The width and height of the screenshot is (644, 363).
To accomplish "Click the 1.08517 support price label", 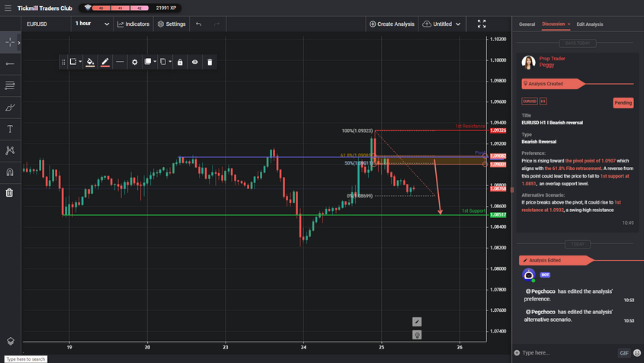I will click(498, 215).
